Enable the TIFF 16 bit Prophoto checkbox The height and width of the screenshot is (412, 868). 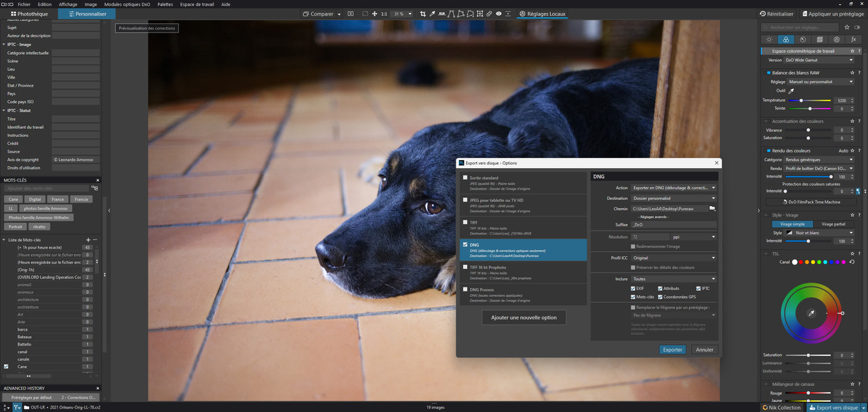click(465, 267)
